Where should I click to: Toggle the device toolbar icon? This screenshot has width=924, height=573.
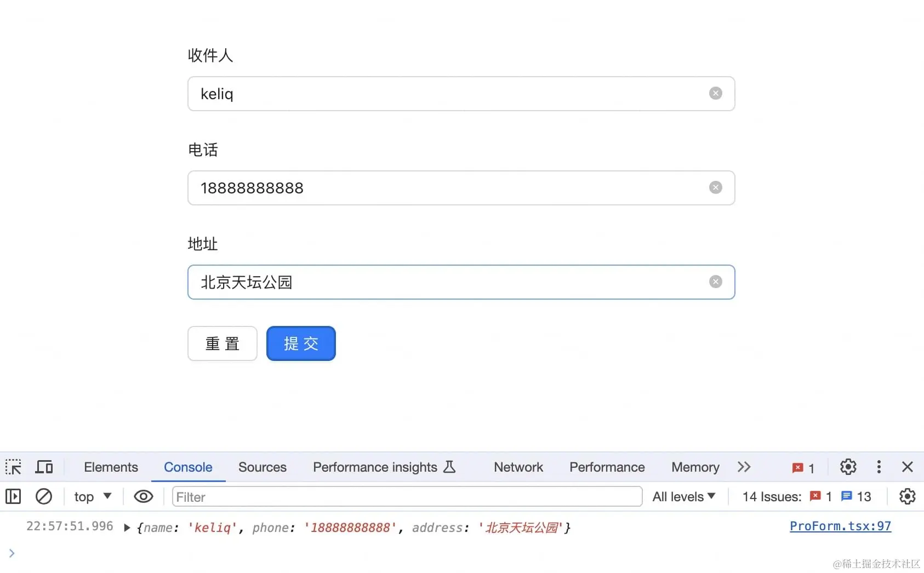[44, 467]
